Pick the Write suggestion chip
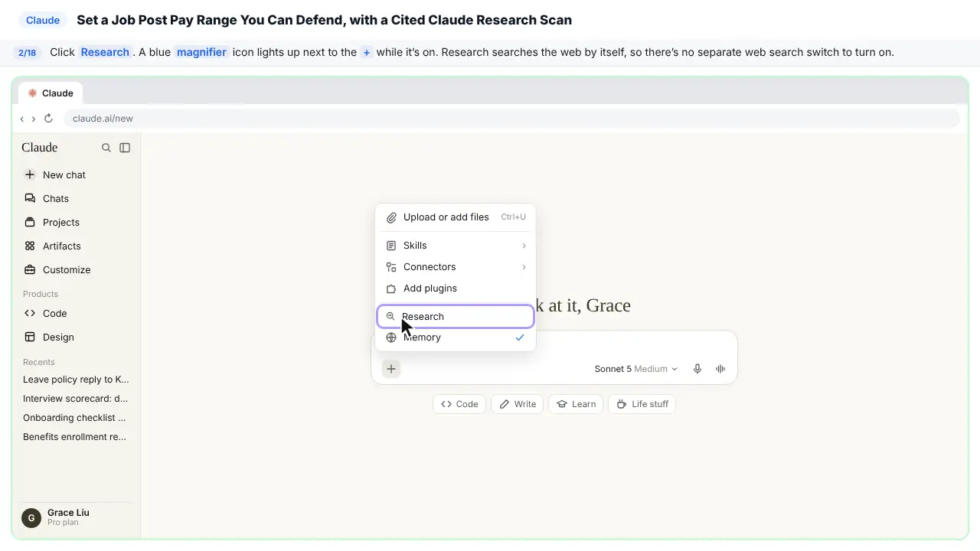The width and height of the screenshot is (980, 551). [518, 404]
